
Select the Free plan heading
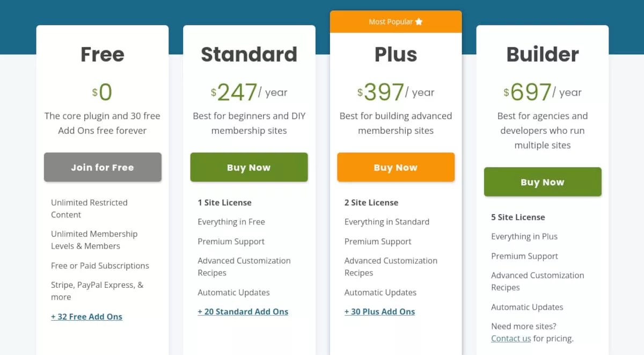(x=103, y=54)
